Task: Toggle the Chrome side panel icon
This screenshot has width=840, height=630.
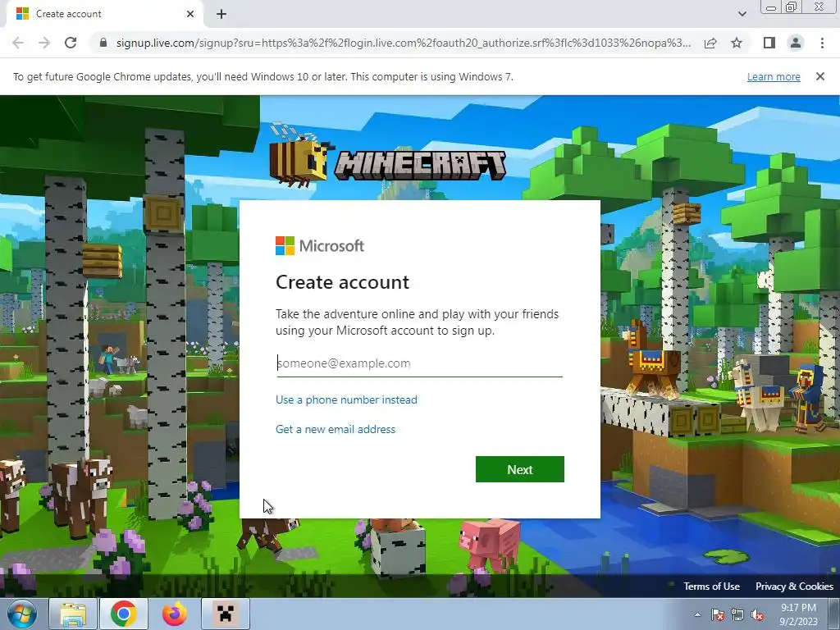Action: tap(769, 43)
